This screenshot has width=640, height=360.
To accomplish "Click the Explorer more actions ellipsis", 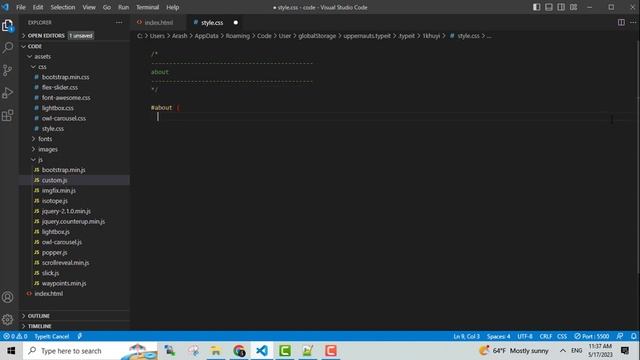I will (x=119, y=22).
